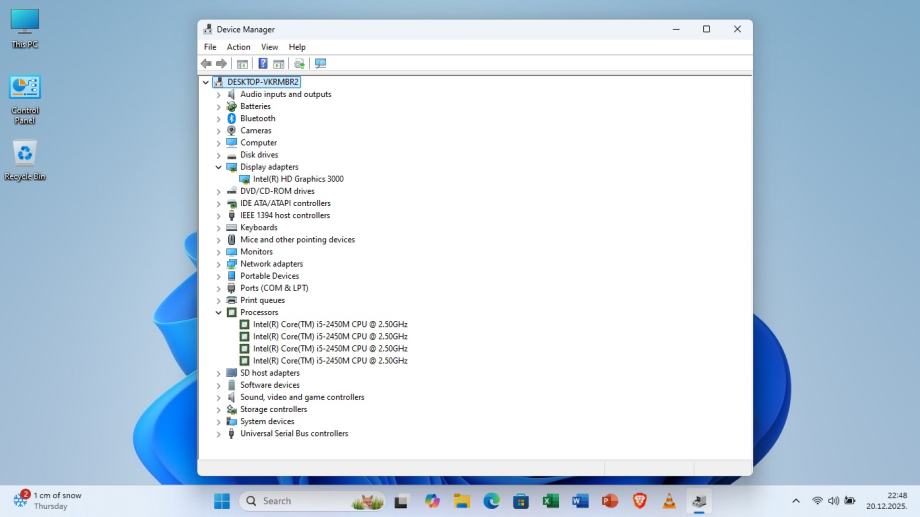This screenshot has width=920, height=517.
Task: Open Help via the blue question mark icon
Action: click(x=263, y=63)
